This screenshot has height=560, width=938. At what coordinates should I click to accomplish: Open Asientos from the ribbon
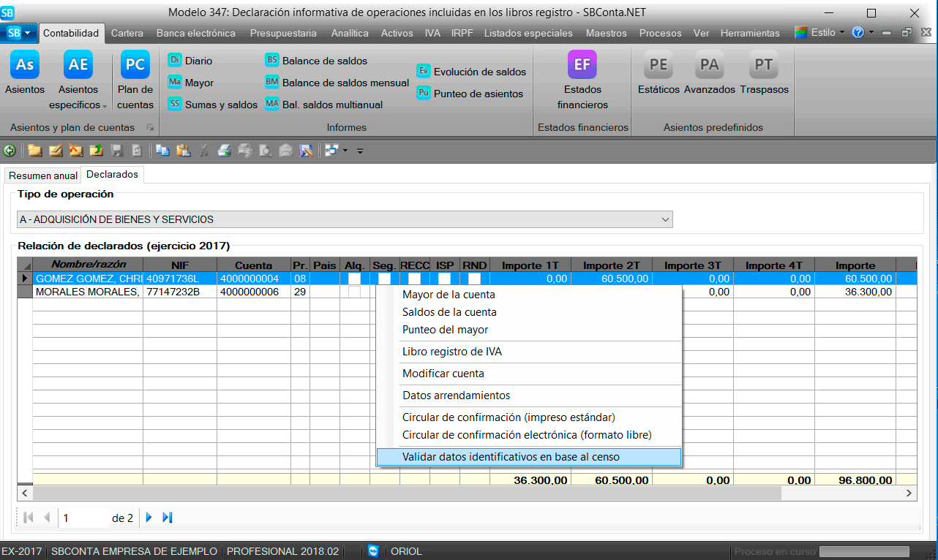(25, 74)
